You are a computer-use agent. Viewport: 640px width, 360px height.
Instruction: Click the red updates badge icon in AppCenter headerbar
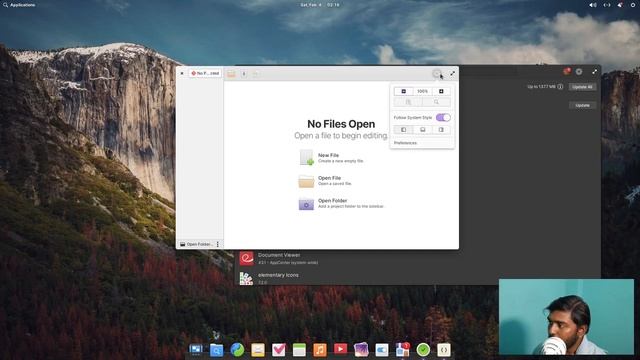tap(567, 71)
